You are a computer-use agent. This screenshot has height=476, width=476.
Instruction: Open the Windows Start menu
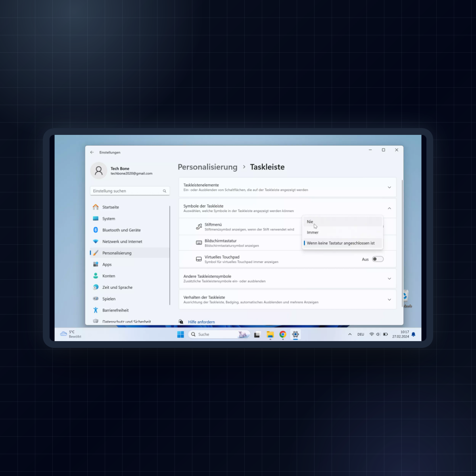pyautogui.click(x=180, y=334)
